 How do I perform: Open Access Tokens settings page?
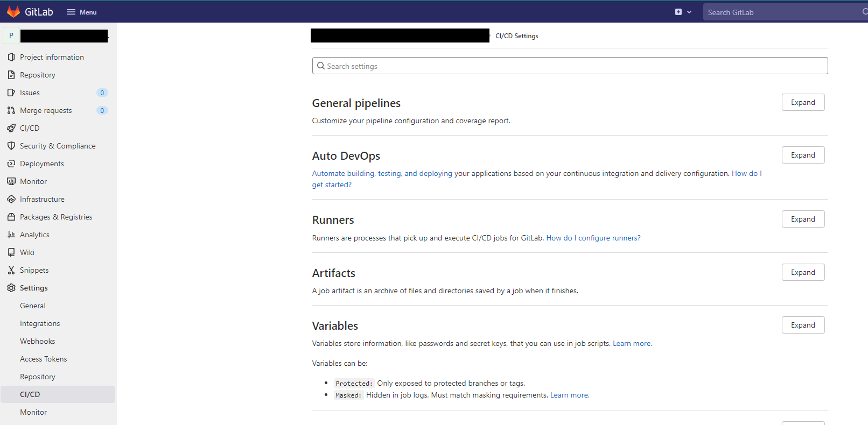44,359
